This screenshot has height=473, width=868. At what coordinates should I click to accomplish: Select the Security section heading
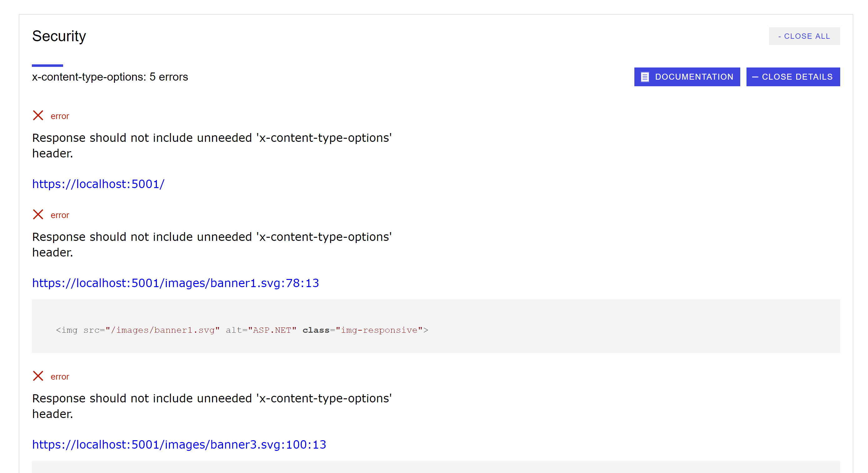click(x=59, y=36)
